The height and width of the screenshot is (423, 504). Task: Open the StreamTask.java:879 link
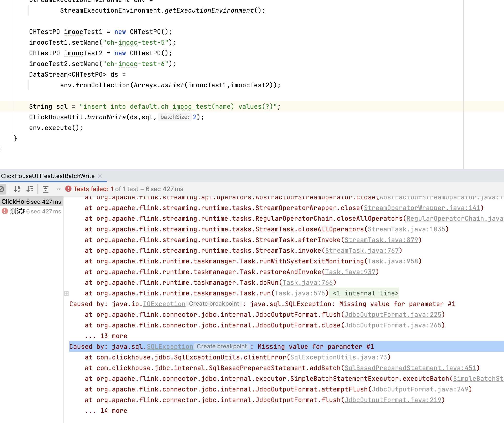click(381, 240)
